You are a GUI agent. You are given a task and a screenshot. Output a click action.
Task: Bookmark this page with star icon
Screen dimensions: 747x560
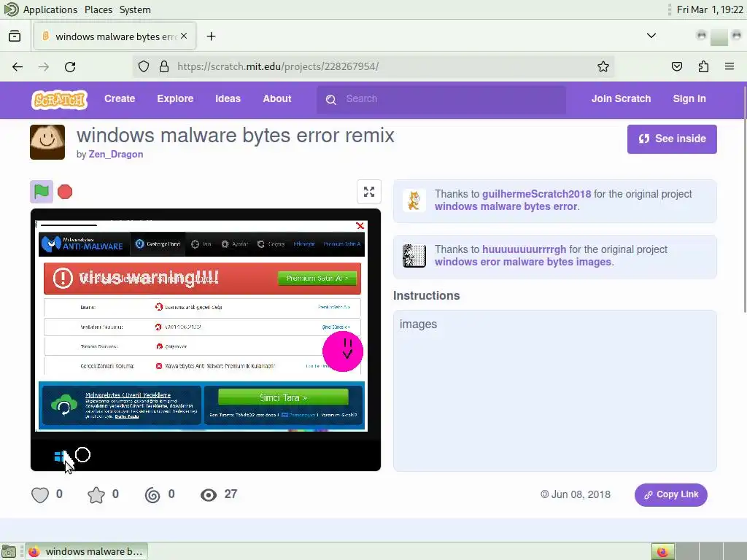pyautogui.click(x=603, y=66)
